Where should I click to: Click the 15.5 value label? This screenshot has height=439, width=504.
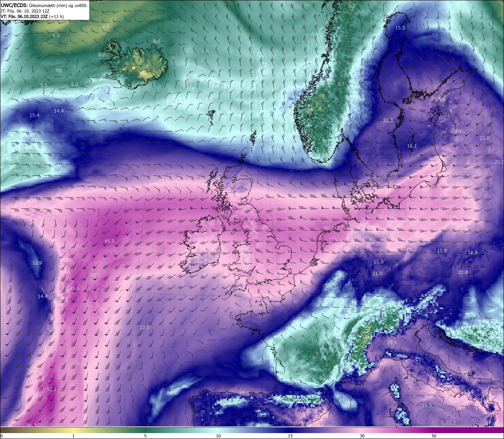400,28
